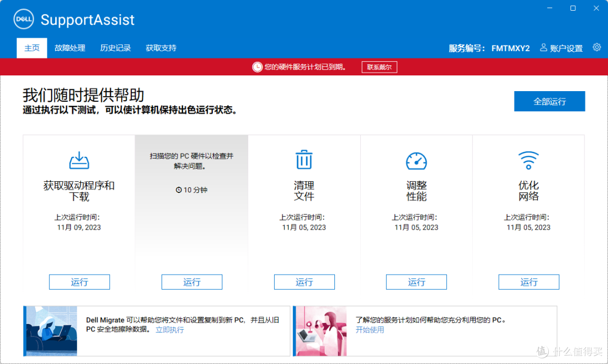Click the 开始使用 link
The image size is (608, 364).
tap(370, 330)
